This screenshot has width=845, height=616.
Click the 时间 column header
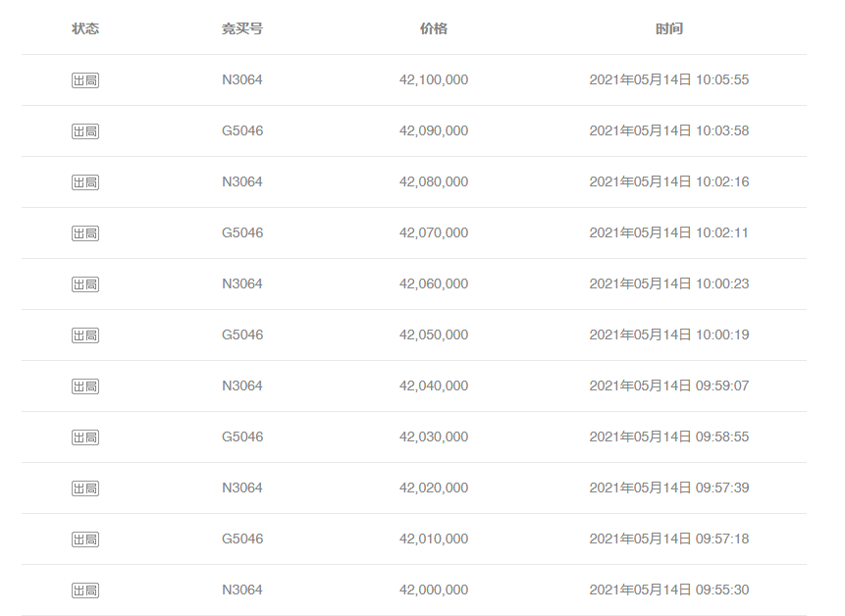(669, 29)
